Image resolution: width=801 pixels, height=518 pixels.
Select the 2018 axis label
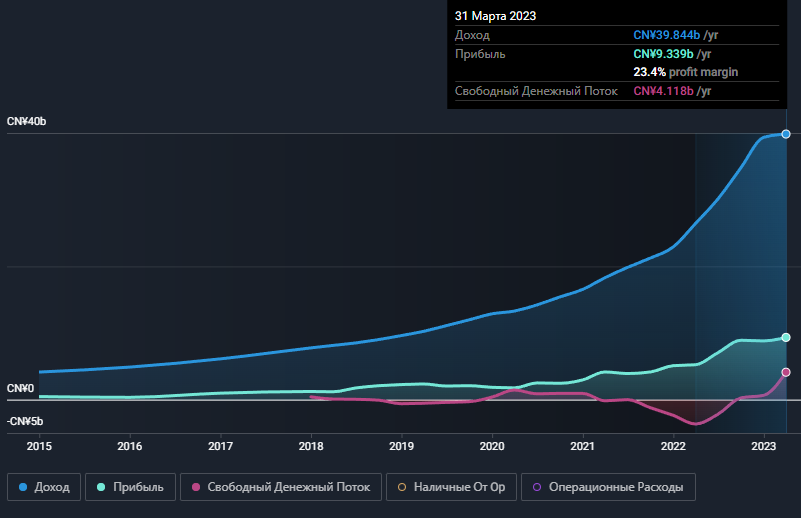tap(311, 446)
